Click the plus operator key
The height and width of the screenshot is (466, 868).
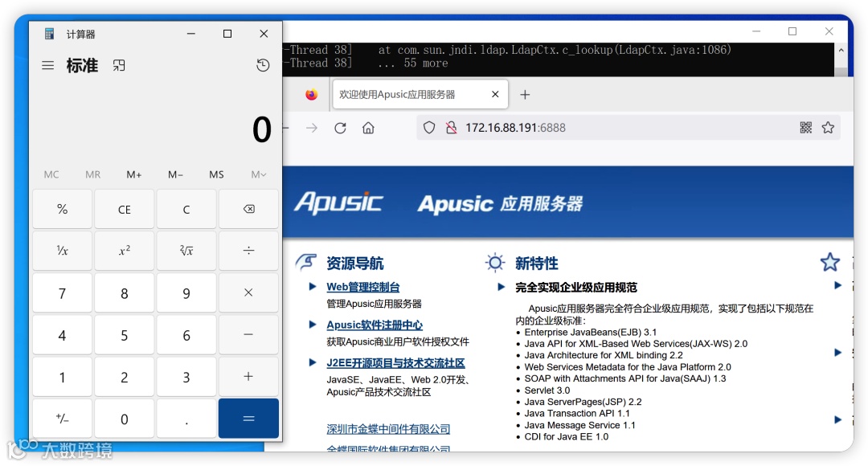click(x=248, y=377)
